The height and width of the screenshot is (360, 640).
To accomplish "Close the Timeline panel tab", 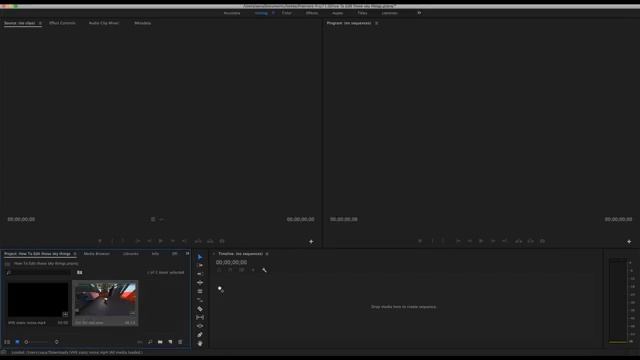I will pos(213,254).
